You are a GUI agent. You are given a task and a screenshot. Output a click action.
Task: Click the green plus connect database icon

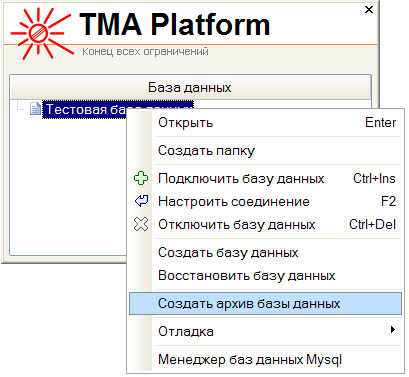tap(141, 178)
